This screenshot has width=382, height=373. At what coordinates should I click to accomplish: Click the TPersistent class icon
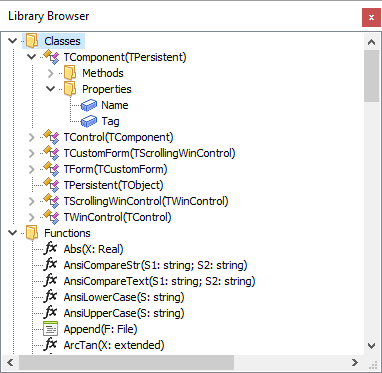tap(51, 185)
